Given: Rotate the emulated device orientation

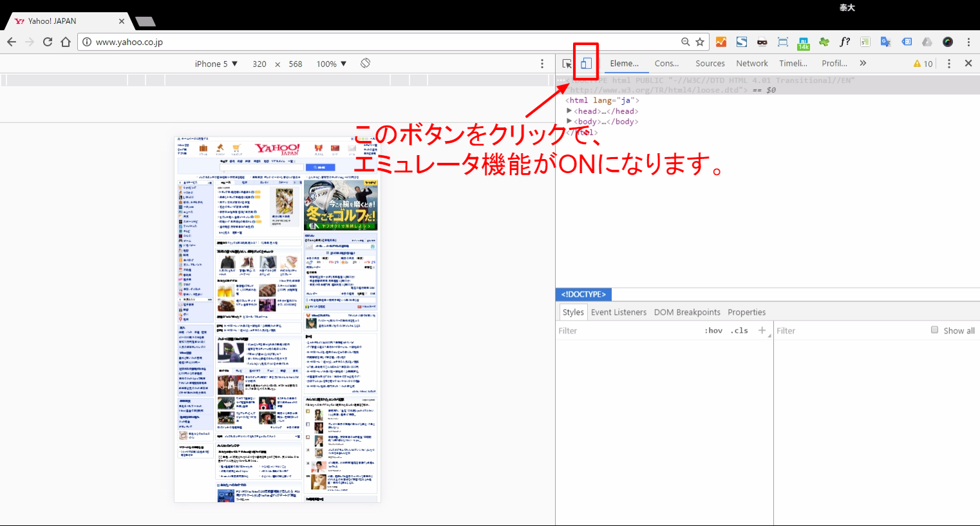Looking at the screenshot, I should [365, 63].
